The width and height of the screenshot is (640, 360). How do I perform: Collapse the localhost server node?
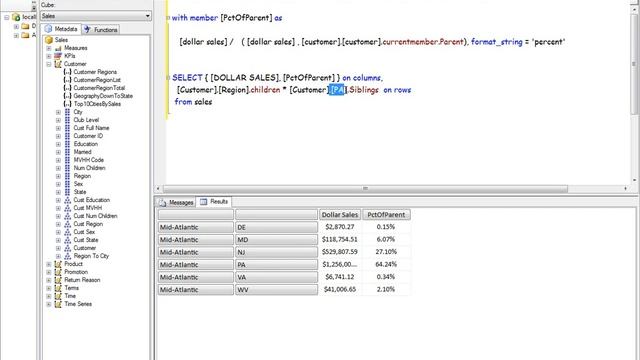pyautogui.click(x=7, y=17)
